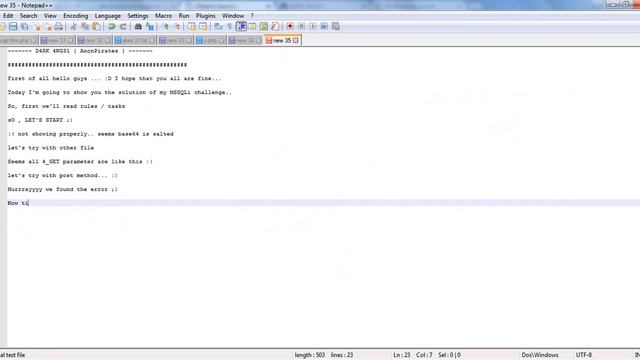Switch to the .txt tab after new 32
Viewport: 640px width, 360px height.
(x=135, y=40)
